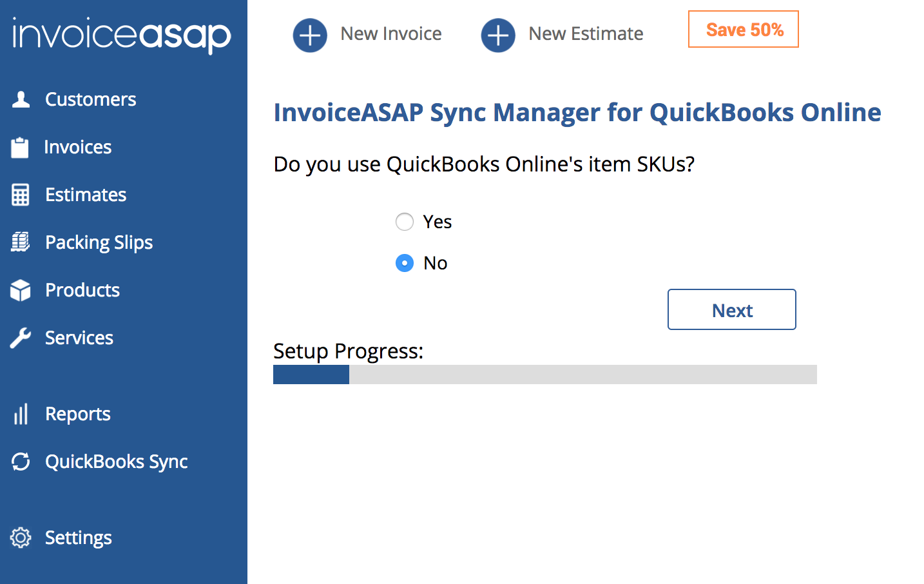
Task: Click the Sync Manager for QuickBooks Online heading
Action: tap(577, 113)
